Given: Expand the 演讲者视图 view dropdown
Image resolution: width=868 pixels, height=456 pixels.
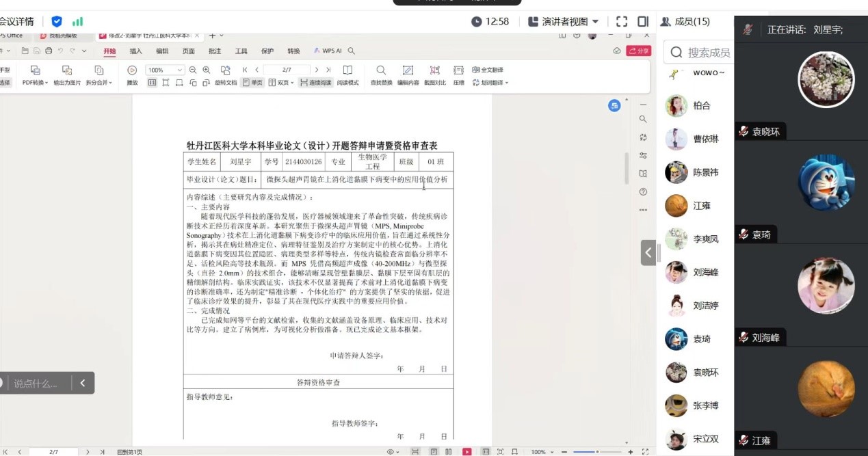Looking at the screenshot, I should pos(595,22).
